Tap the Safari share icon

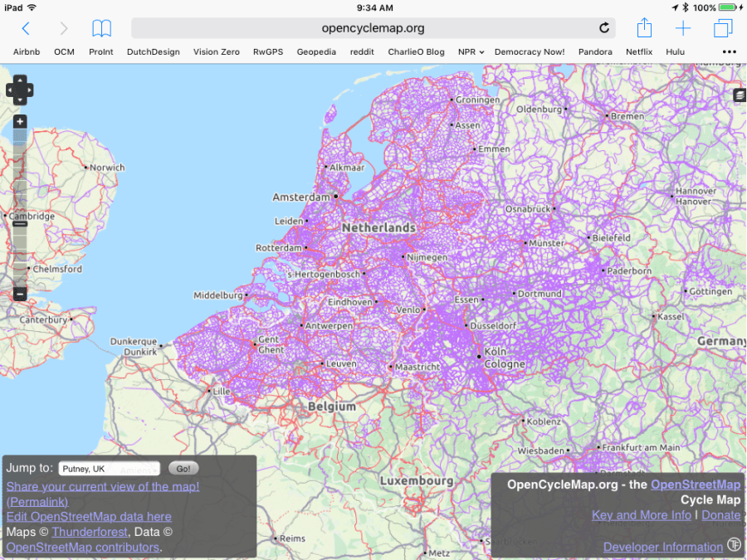click(644, 28)
